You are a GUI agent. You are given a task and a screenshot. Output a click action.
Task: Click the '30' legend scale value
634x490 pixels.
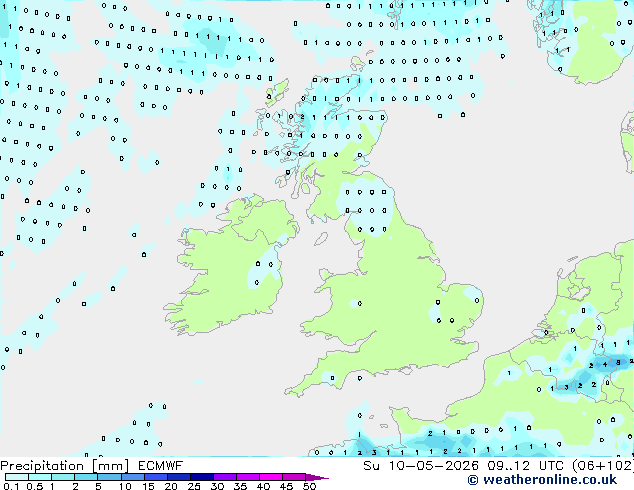pyautogui.click(x=217, y=486)
